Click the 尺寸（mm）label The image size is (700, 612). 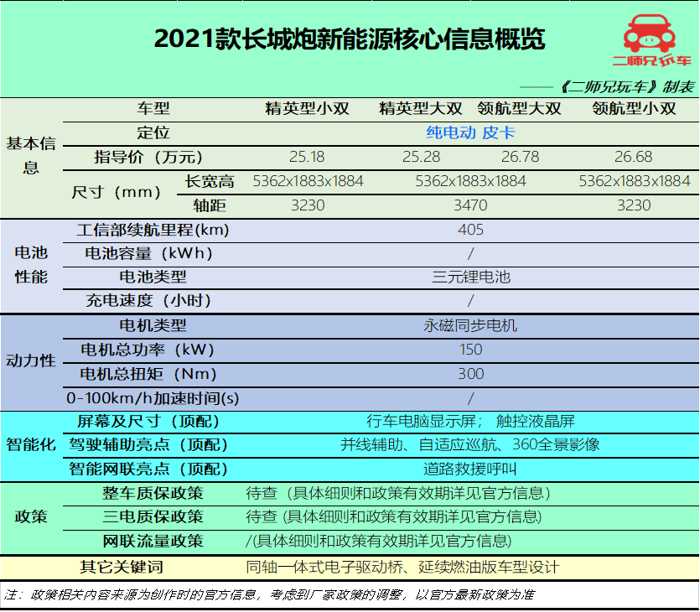click(116, 192)
